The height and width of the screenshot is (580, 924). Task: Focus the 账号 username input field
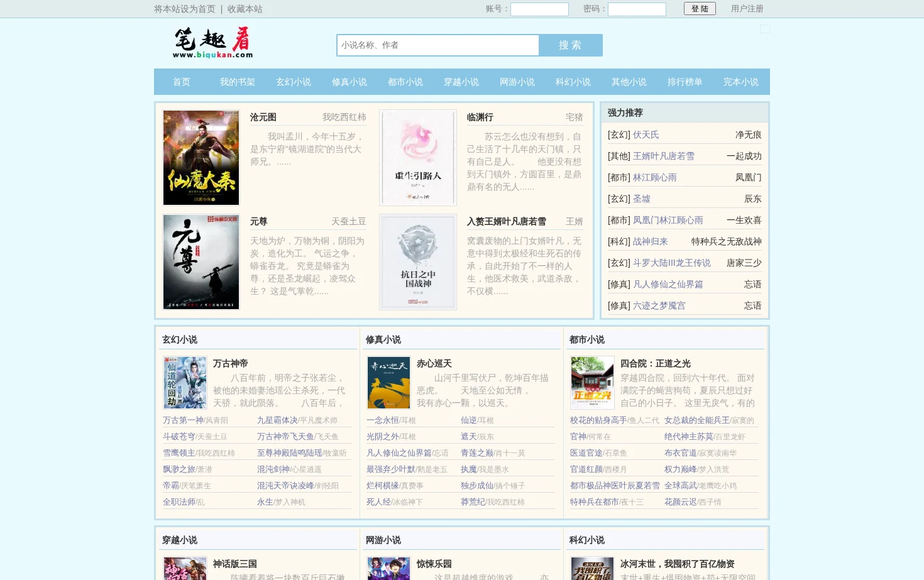point(539,9)
